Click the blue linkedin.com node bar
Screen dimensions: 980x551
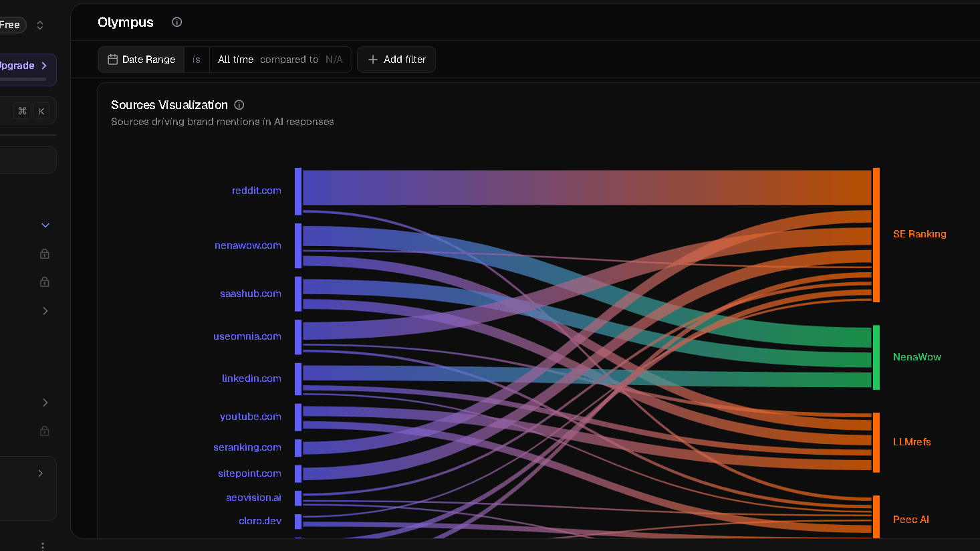coord(298,379)
